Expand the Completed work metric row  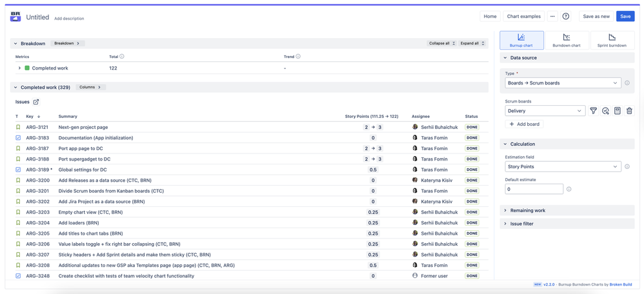19,68
